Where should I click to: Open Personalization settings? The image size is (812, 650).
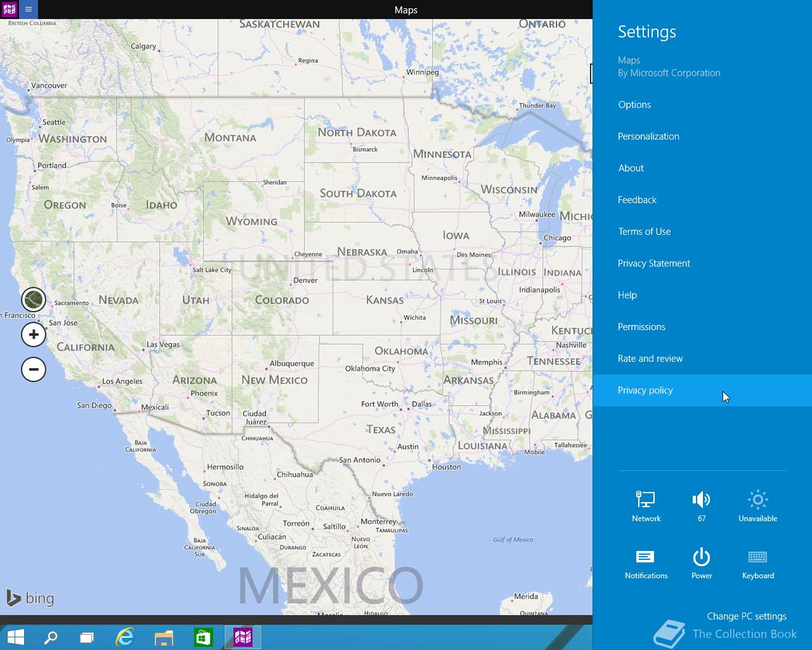coord(702,136)
